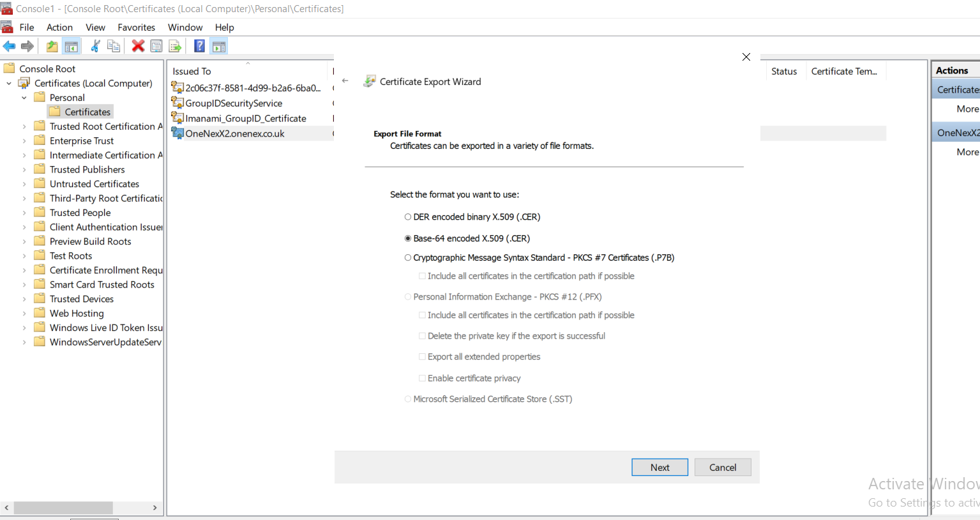The height and width of the screenshot is (520, 980).
Task: Select DER encoded binary X.509 format
Action: click(x=407, y=217)
